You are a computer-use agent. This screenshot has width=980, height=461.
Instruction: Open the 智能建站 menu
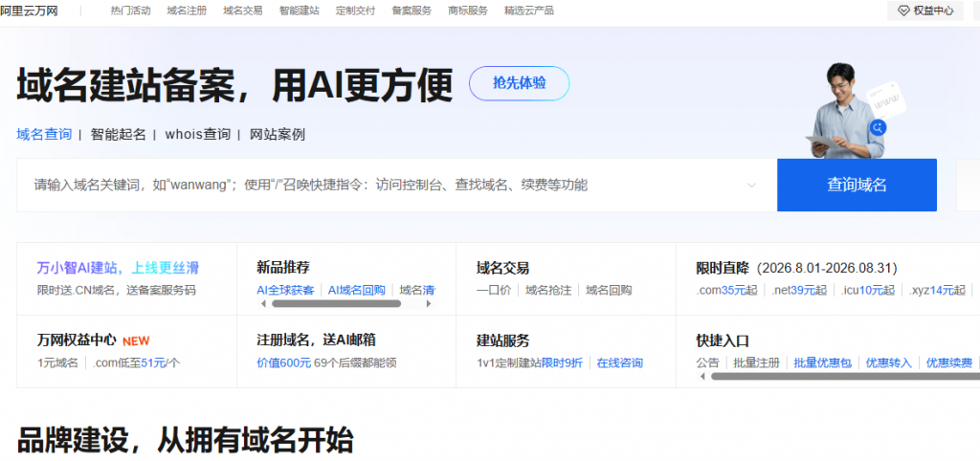click(300, 11)
